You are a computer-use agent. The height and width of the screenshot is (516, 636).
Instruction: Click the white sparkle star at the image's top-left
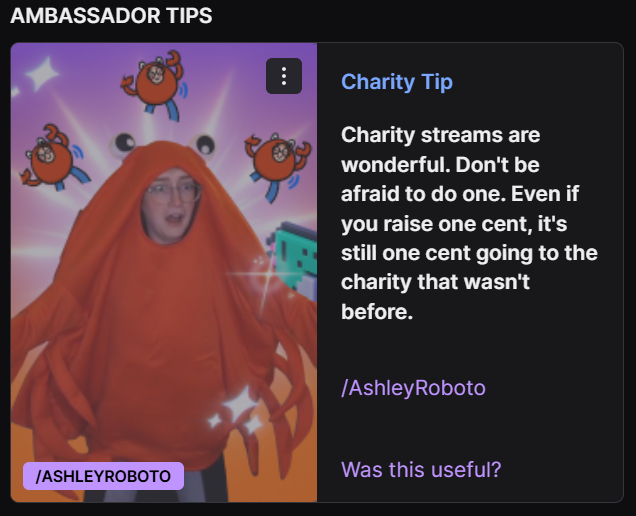(42, 74)
